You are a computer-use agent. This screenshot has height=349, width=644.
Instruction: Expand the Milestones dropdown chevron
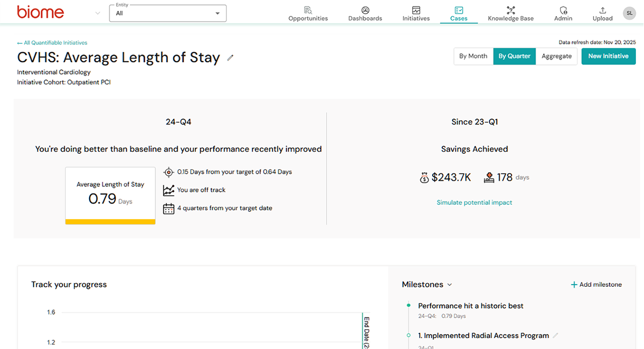450,285
